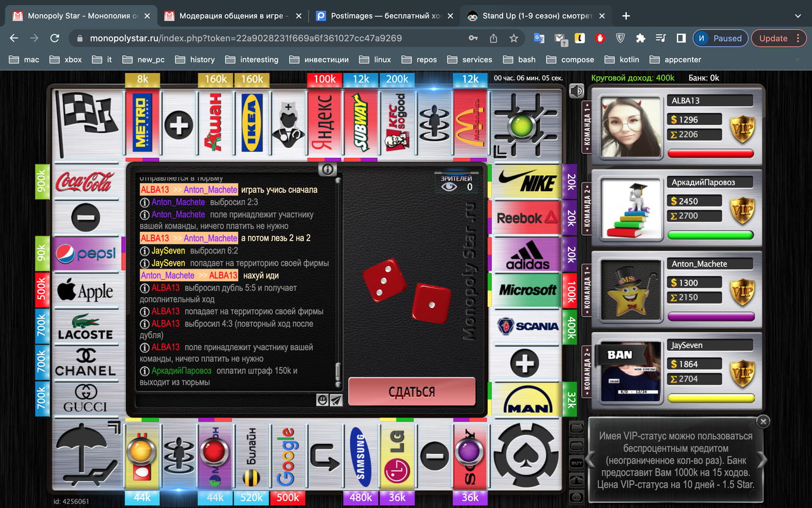This screenshot has height=508, width=812.
Task: Click ALBA13 red progress bar
Action: 710,154
